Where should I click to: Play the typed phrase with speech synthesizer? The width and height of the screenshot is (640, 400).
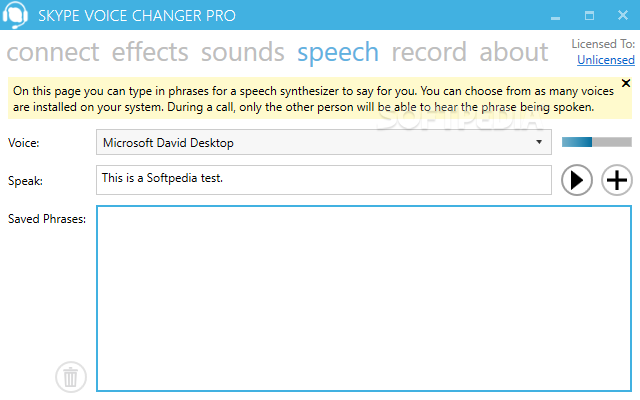pyautogui.click(x=576, y=180)
